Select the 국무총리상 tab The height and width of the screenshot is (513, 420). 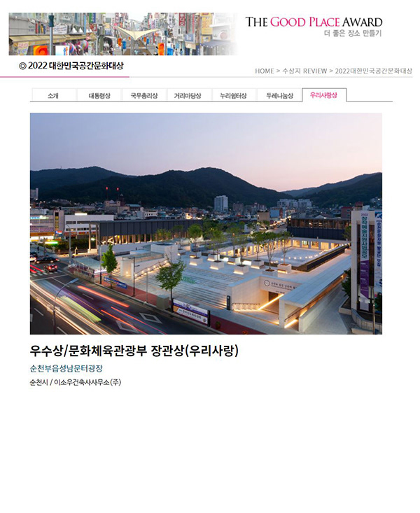click(x=144, y=95)
